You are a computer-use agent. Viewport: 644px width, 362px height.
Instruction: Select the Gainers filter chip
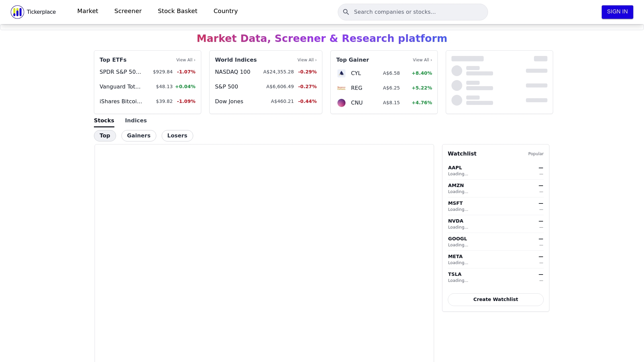tap(139, 136)
